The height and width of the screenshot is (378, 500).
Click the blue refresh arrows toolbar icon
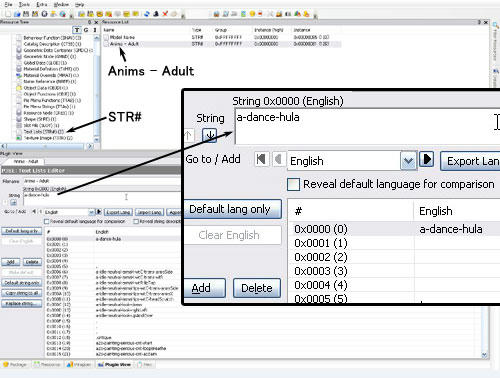coord(147,14)
